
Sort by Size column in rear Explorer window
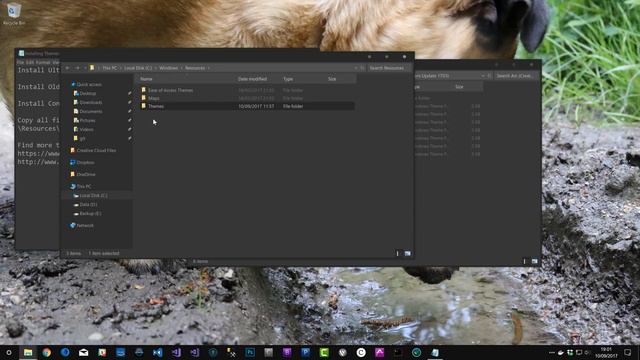[459, 87]
